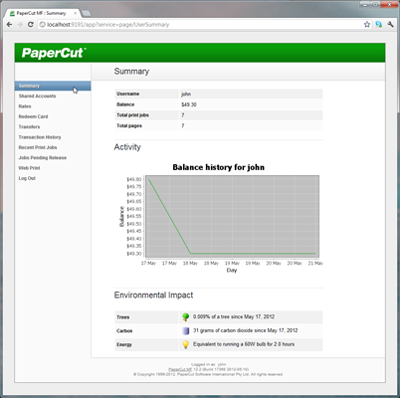Select the PaperCut MF : Summary tab
The height and width of the screenshot is (398, 400).
pyautogui.click(x=43, y=13)
